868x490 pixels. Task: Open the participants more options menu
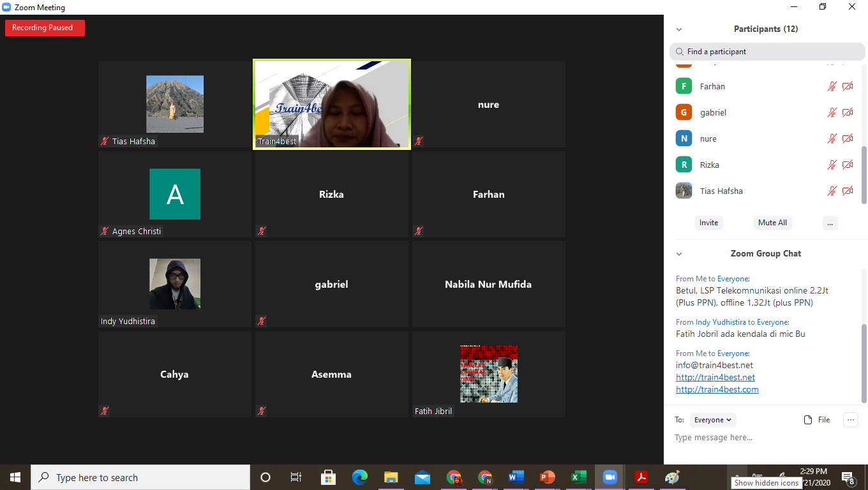pos(830,223)
